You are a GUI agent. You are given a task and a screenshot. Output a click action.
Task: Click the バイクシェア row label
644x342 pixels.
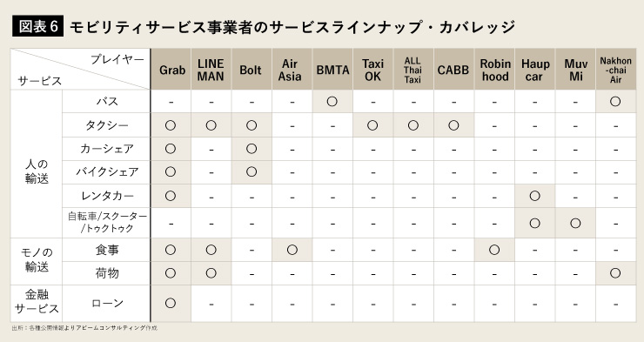pyautogui.click(x=107, y=172)
